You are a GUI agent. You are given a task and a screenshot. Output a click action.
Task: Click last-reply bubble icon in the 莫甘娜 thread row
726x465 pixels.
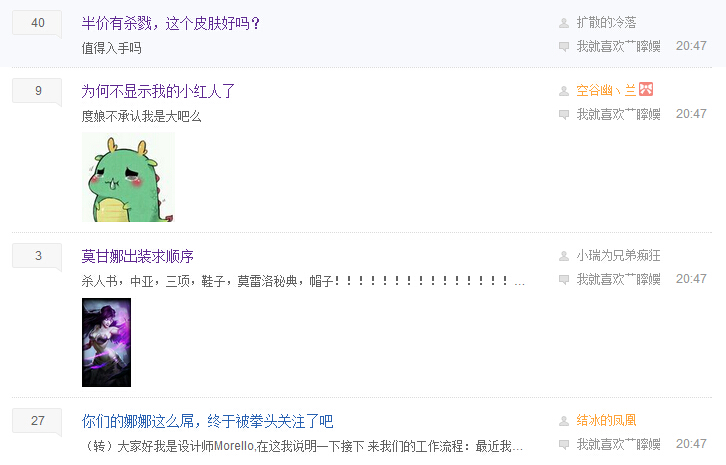tap(564, 280)
